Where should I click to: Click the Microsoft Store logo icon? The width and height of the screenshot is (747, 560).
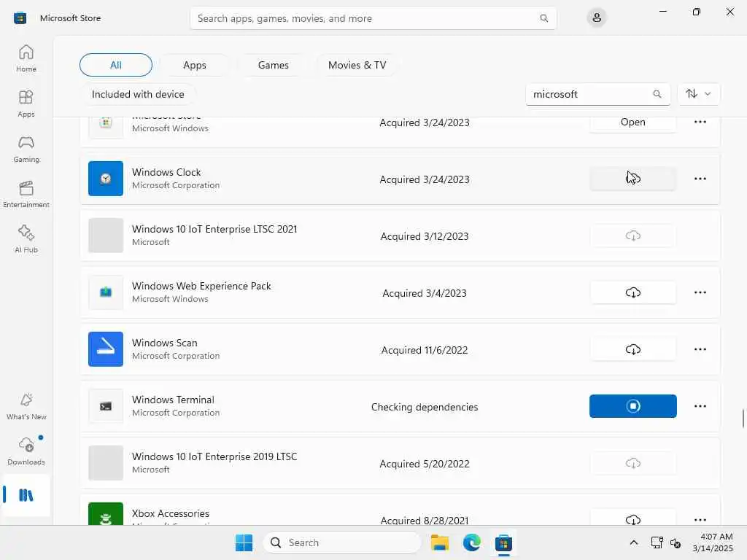coord(20,18)
